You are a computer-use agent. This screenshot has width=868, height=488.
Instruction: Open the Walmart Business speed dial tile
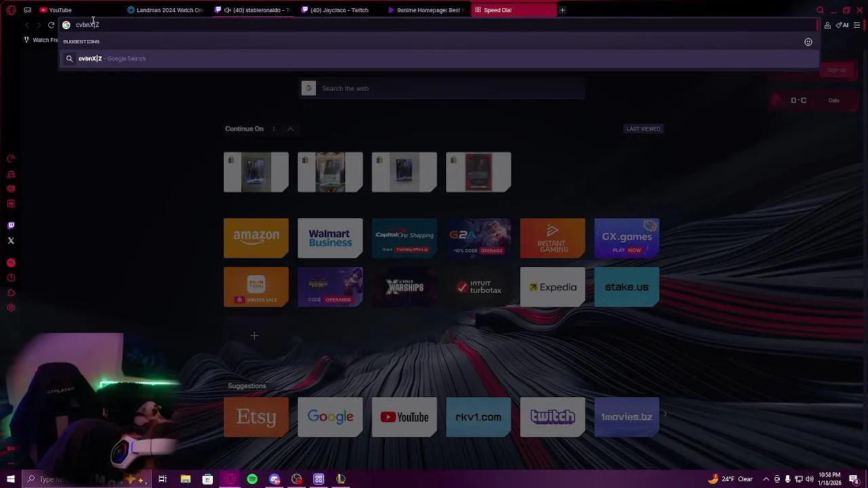330,238
